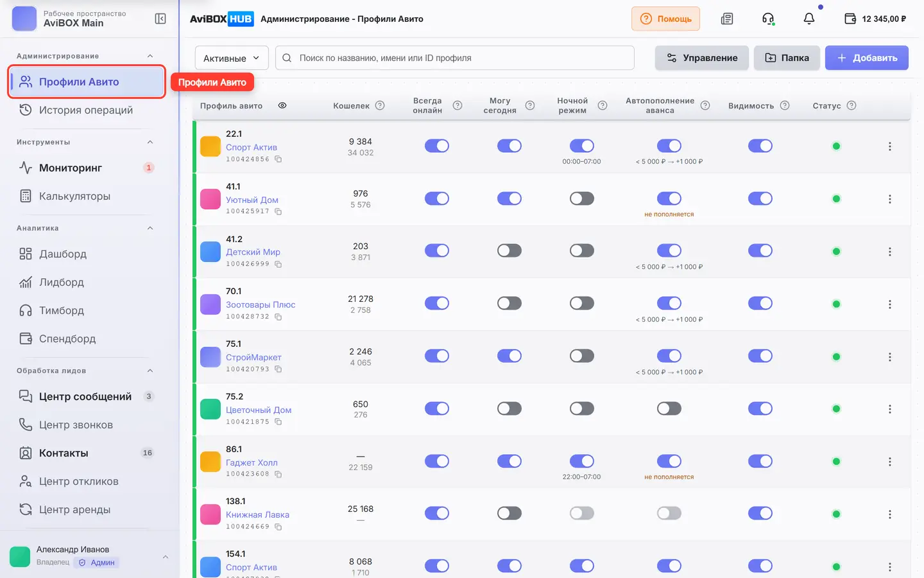Focus the profile search field

(x=455, y=58)
